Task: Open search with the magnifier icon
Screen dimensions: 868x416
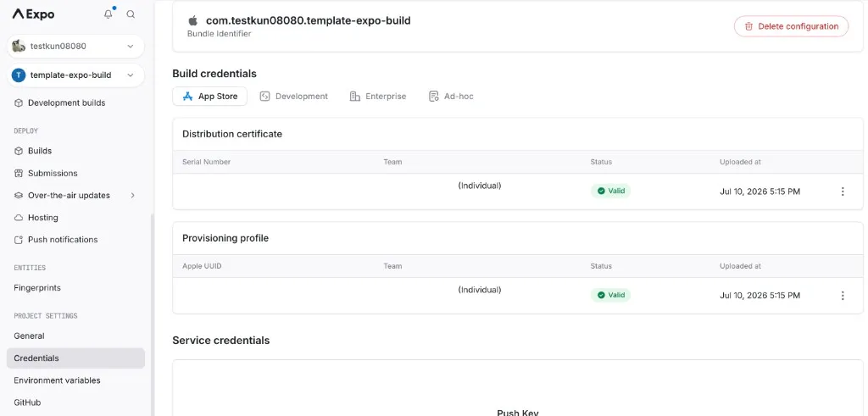Action: (131, 14)
